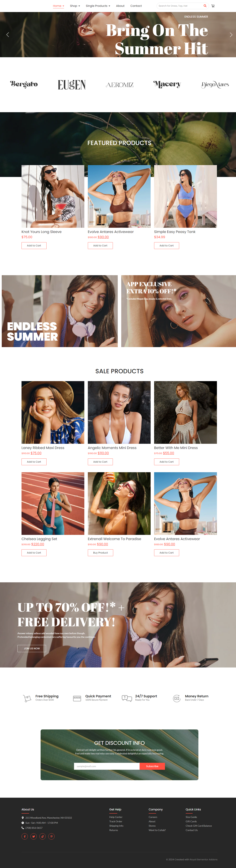
Task: Open the Facebook social icon in footer
Action: (25, 836)
